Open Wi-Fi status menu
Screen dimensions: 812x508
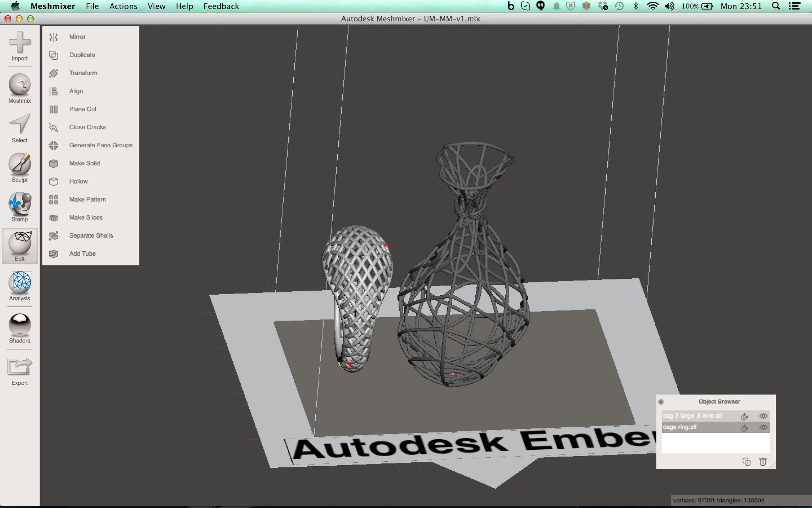(652, 6)
